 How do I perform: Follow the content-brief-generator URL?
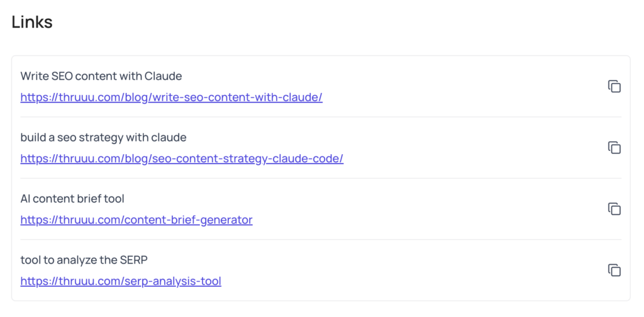pyautogui.click(x=136, y=220)
